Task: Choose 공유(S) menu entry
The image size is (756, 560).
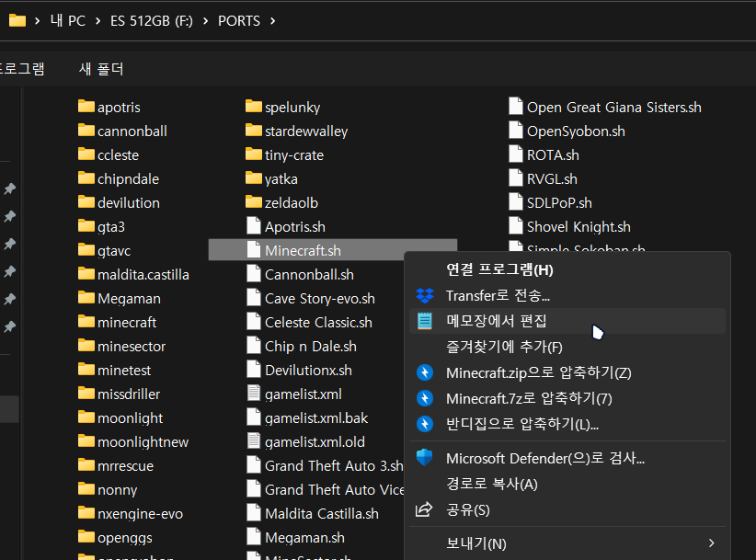Action: pos(567,509)
